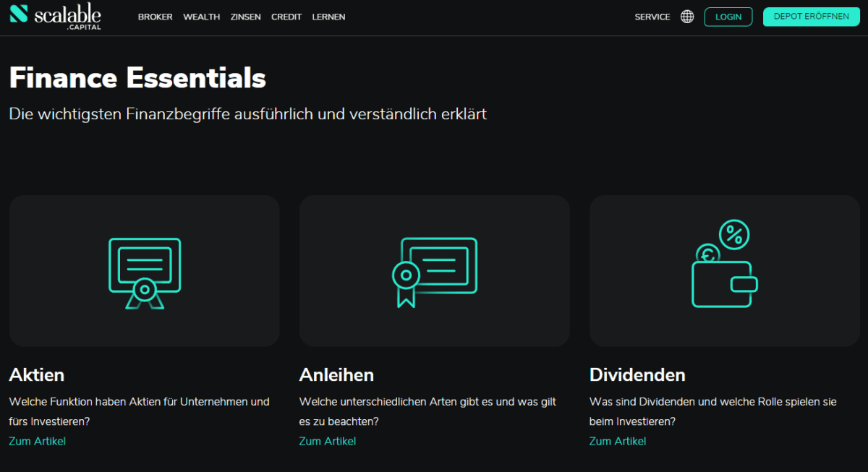Click the Scalable 'S' symbol in the header
868x472 pixels.
pos(18,15)
